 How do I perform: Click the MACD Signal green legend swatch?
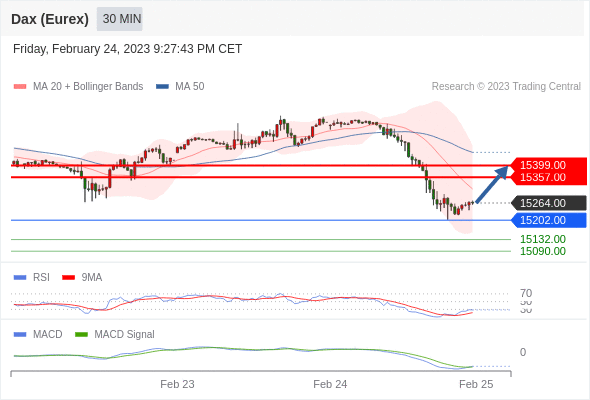coord(81,335)
